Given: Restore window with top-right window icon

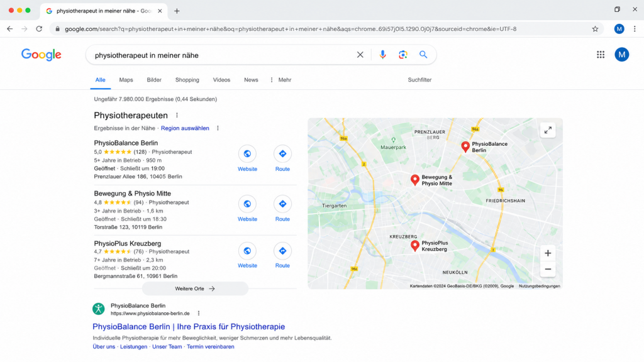Looking at the screenshot, I should pos(617,9).
